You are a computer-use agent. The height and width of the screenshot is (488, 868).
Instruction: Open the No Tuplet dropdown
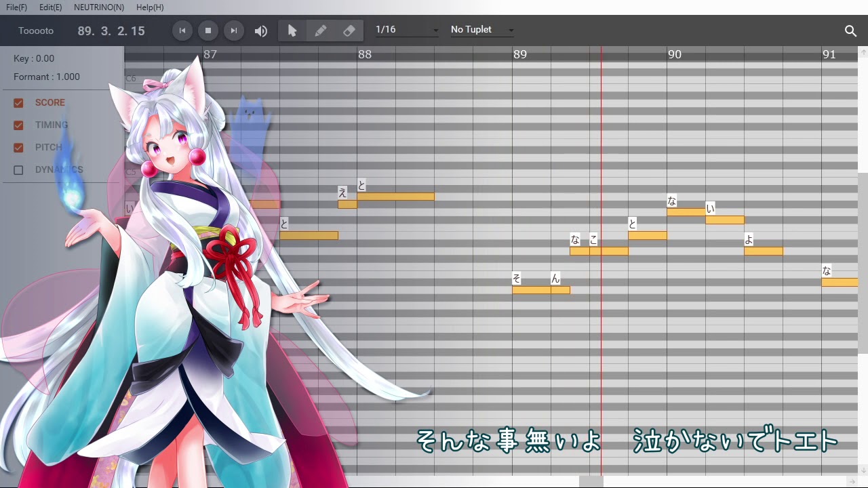[482, 30]
